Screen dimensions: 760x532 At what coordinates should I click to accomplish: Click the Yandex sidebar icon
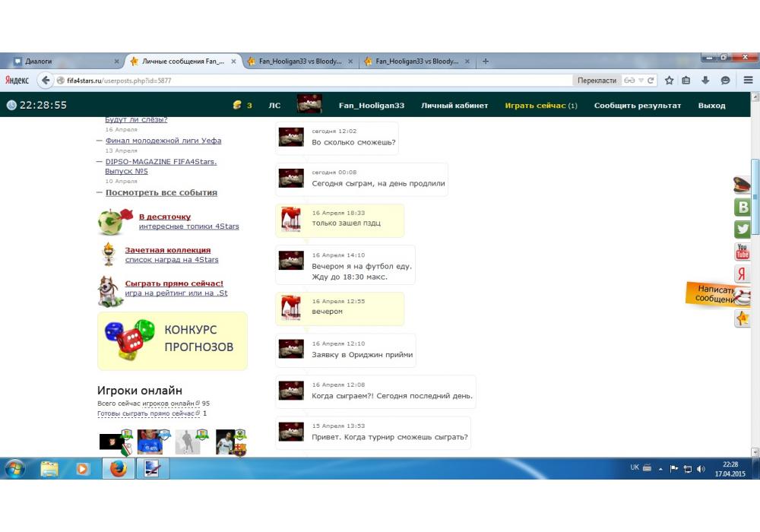(x=743, y=274)
